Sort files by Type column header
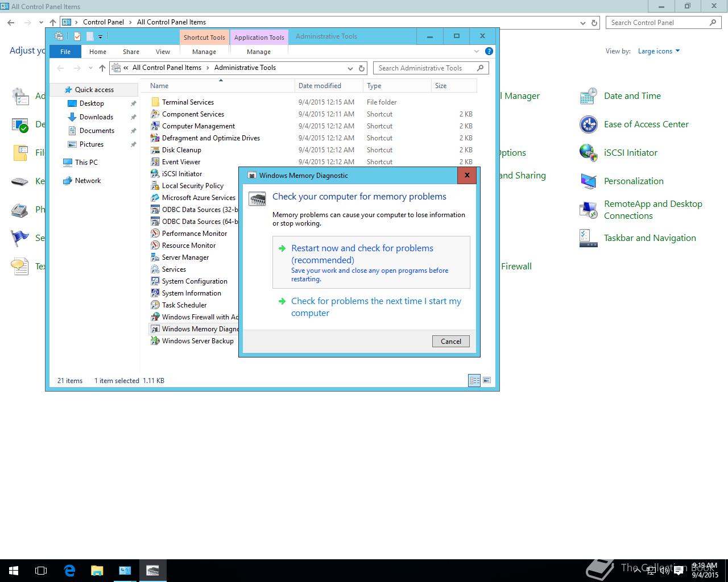 click(x=397, y=86)
